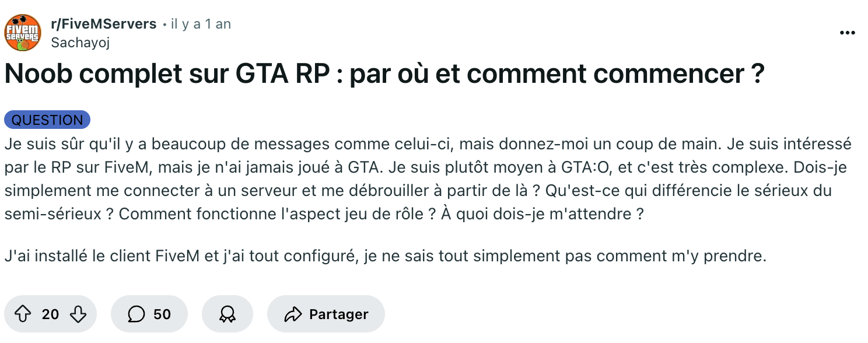The image size is (868, 343).
Task: Open the three-dot post options menu
Action: pos(847,33)
